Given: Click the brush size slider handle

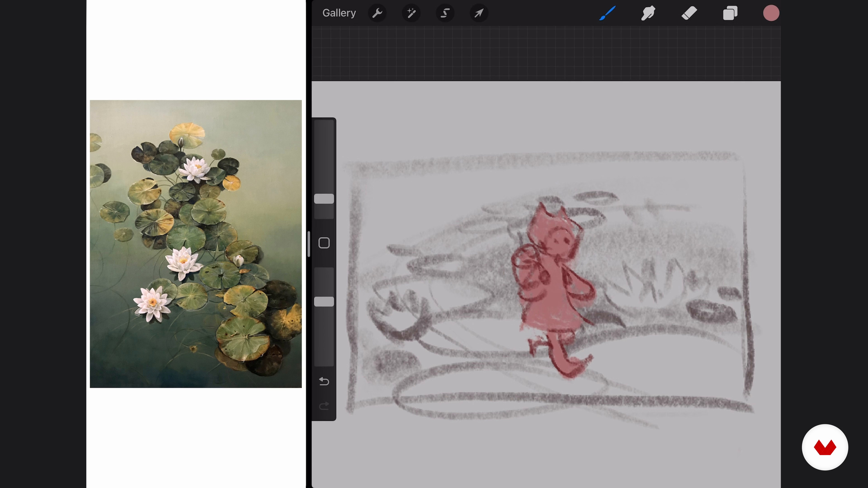Looking at the screenshot, I should pyautogui.click(x=324, y=199).
